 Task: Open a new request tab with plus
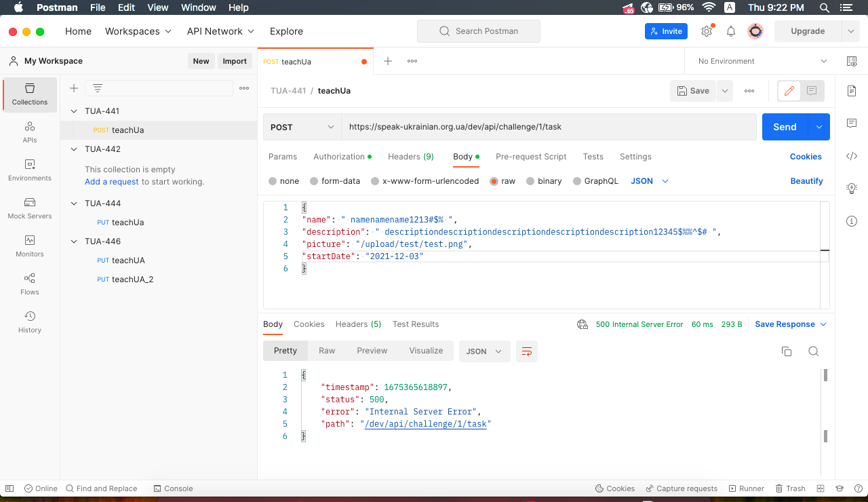tap(388, 61)
